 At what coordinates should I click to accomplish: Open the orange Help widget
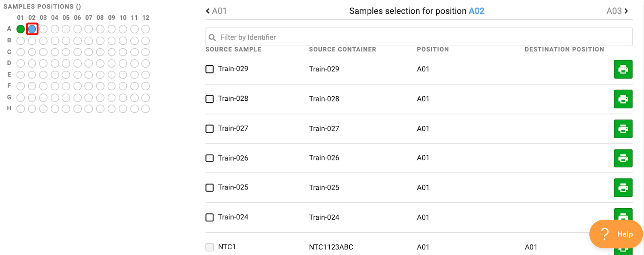pos(616,234)
